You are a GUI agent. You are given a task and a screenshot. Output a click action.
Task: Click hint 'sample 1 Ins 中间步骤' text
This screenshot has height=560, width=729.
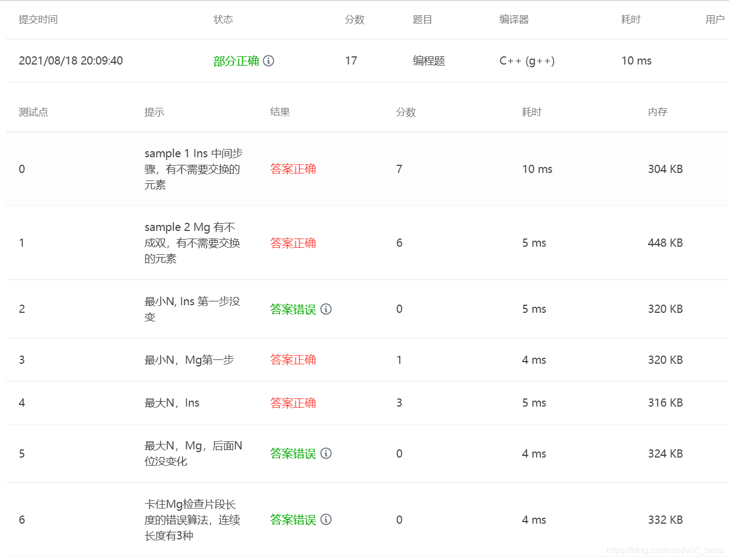[194, 169]
